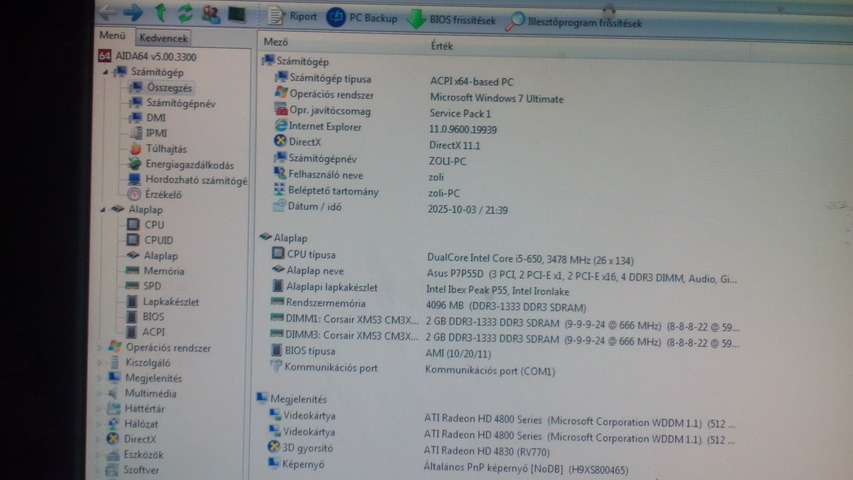Open IPMI tree entry
Viewport: 853px width, 480px height.
tap(156, 133)
